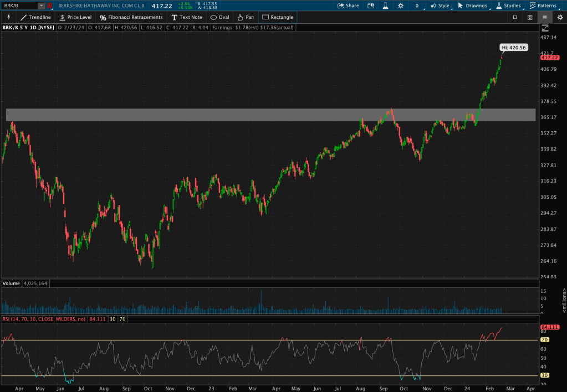
Task: Expand the D timeframe selector
Action: tap(417, 6)
